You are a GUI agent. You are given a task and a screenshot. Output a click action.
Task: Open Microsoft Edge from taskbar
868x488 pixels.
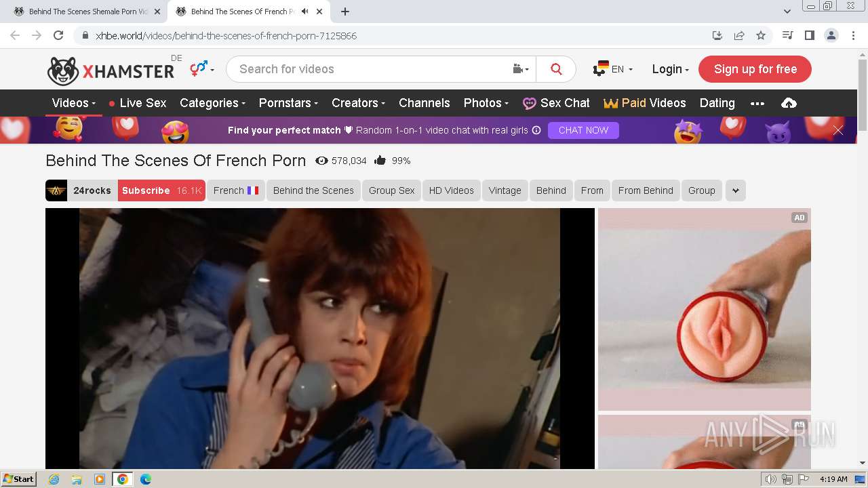click(145, 479)
